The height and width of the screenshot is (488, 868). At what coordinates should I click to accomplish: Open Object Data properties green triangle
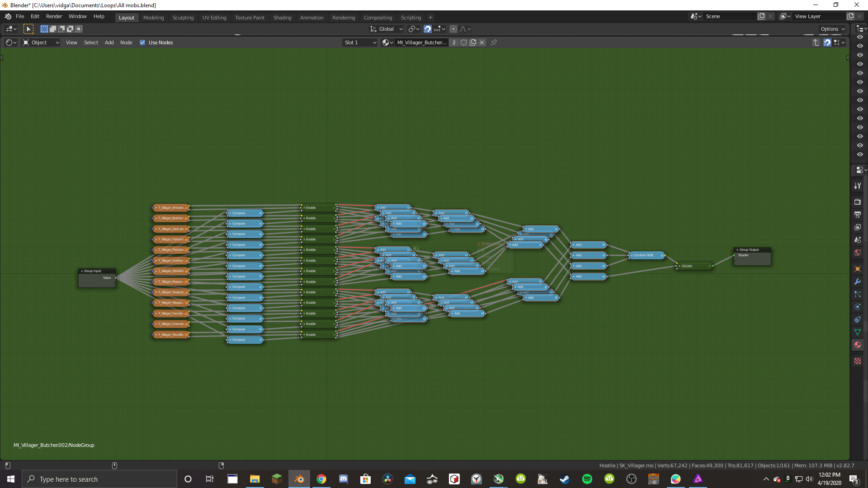coord(858,332)
